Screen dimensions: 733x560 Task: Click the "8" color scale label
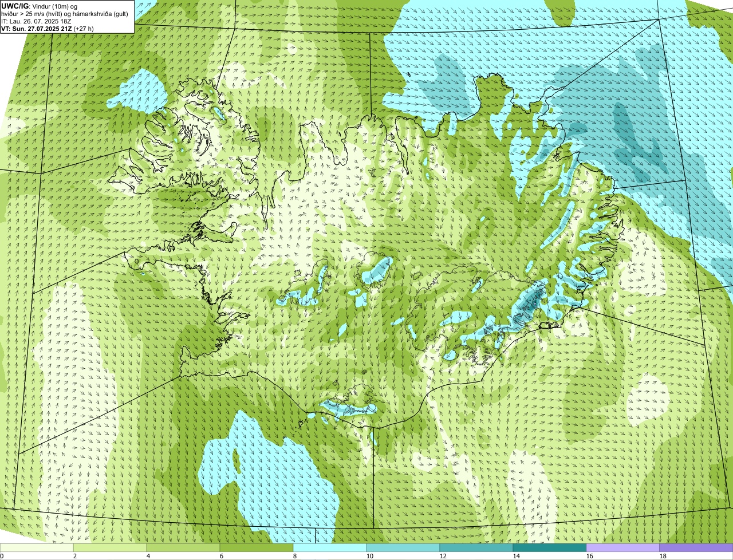point(295,556)
